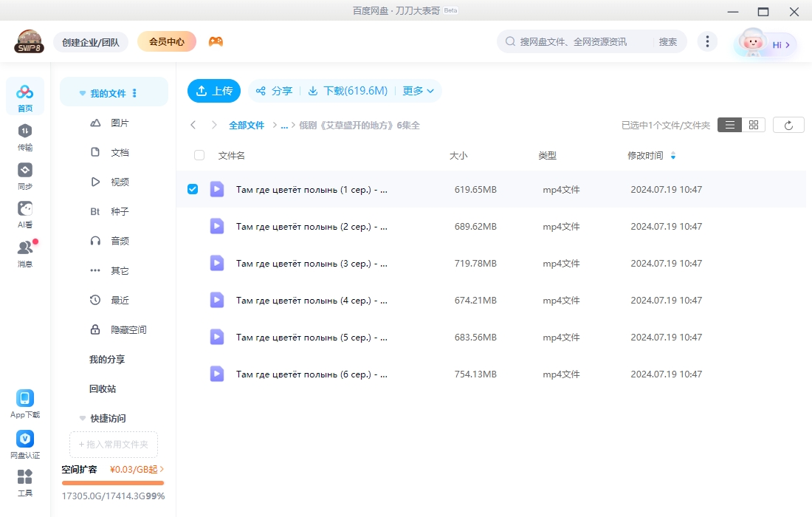Refresh the file list with the refresh icon
This screenshot has height=517, width=812.
click(x=788, y=124)
